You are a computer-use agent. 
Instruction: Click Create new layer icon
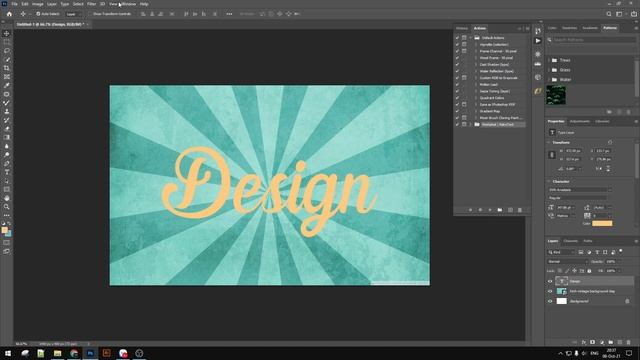[x=620, y=342]
